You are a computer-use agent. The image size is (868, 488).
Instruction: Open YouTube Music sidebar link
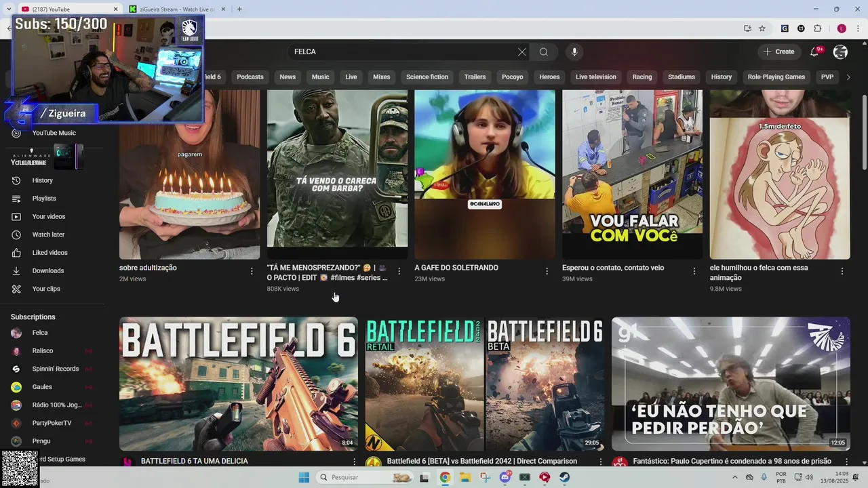click(53, 133)
